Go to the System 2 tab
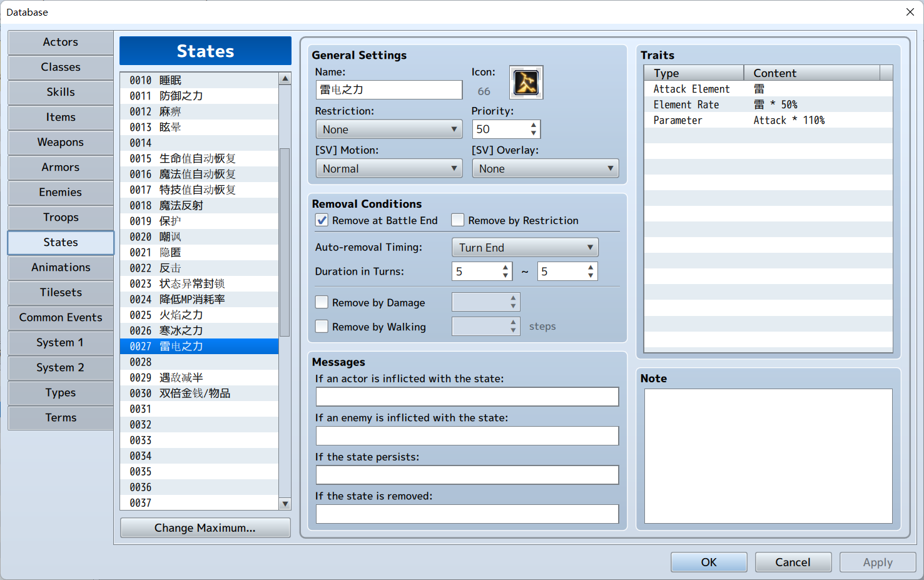 (x=61, y=367)
